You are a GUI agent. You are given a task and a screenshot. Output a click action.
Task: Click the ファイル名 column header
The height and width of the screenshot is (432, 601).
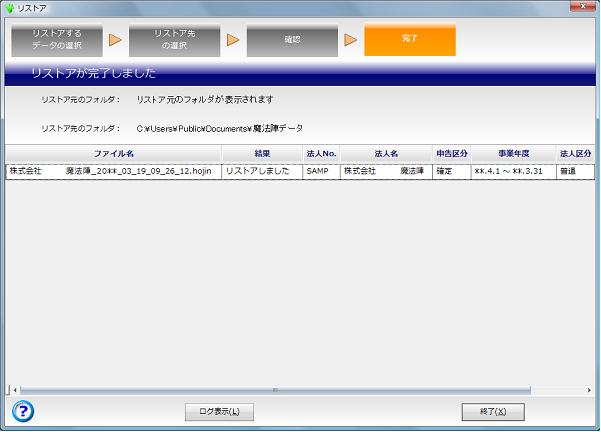(113, 154)
